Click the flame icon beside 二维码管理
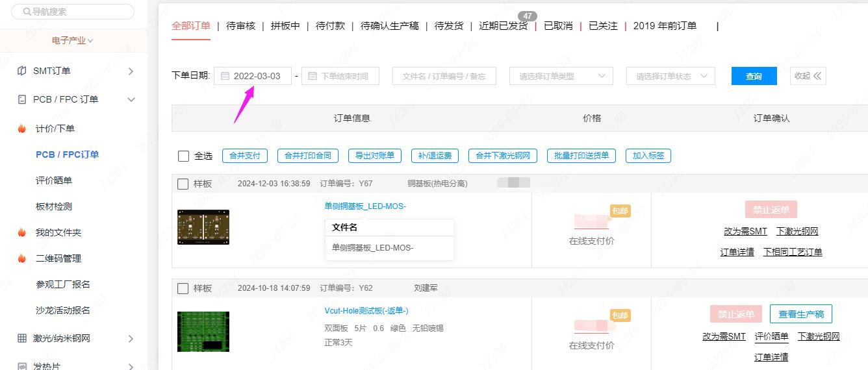 (x=22, y=258)
